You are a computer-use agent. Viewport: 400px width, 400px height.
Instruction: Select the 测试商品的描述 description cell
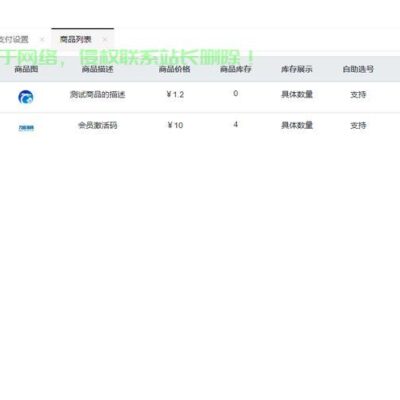98,95
